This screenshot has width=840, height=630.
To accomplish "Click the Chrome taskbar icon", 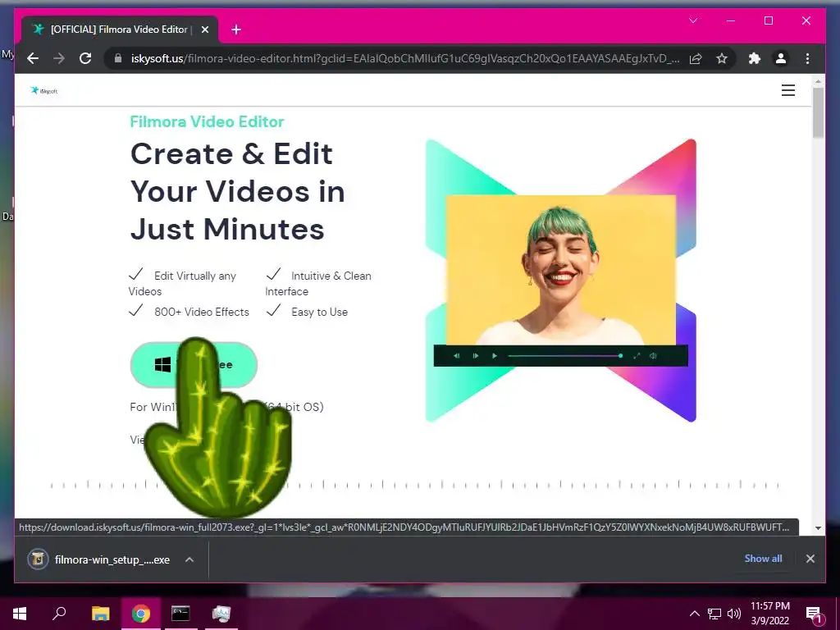I will point(141,613).
